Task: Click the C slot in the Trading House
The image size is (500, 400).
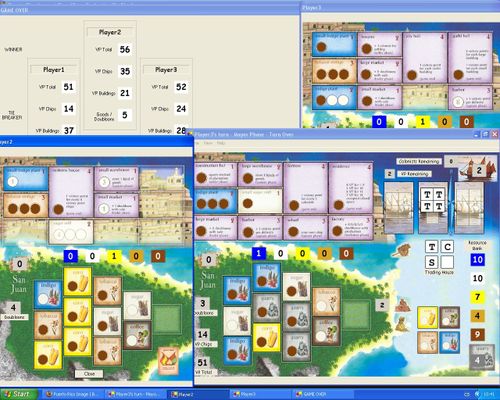Action: tap(447, 247)
